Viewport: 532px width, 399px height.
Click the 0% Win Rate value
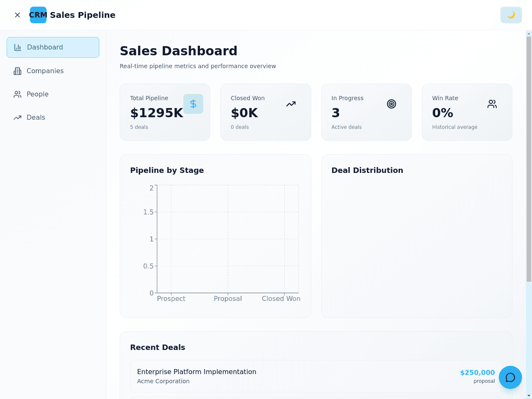[443, 113]
